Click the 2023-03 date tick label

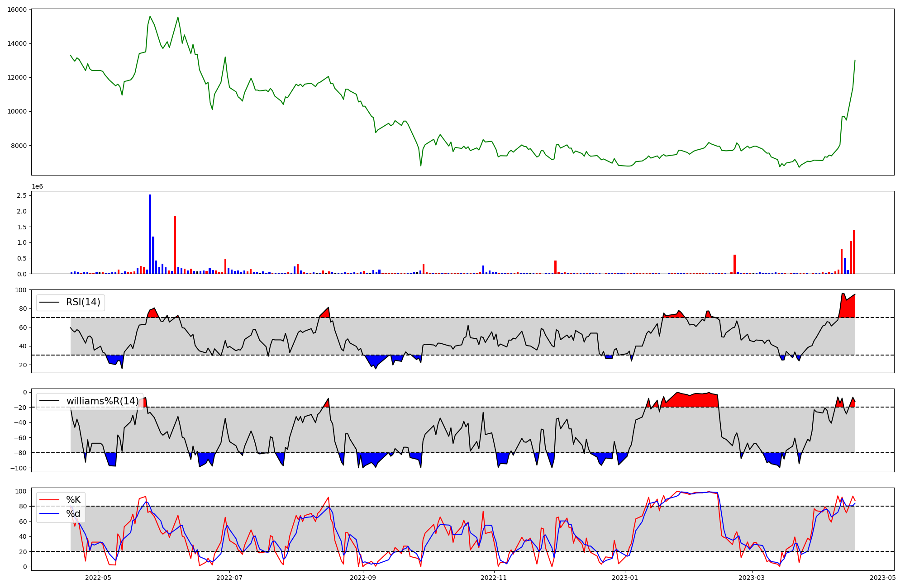coord(752,578)
